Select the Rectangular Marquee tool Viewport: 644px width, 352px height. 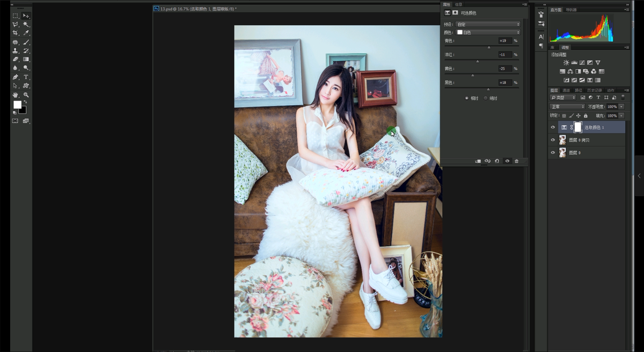16,16
